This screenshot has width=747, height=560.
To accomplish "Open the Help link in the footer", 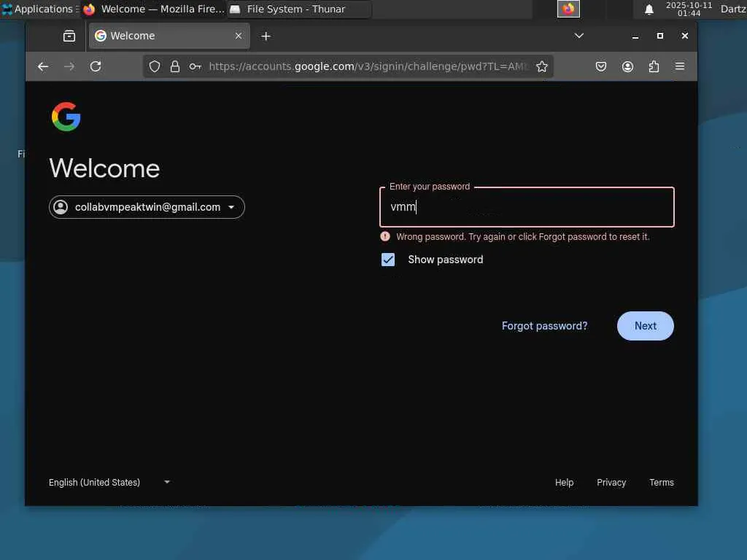I will pyautogui.click(x=564, y=483).
